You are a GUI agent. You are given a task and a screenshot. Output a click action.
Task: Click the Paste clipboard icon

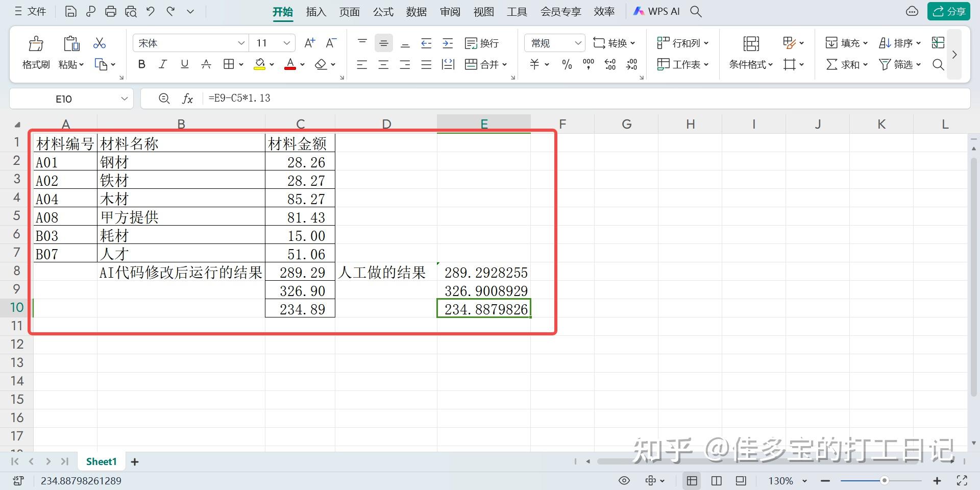click(71, 44)
